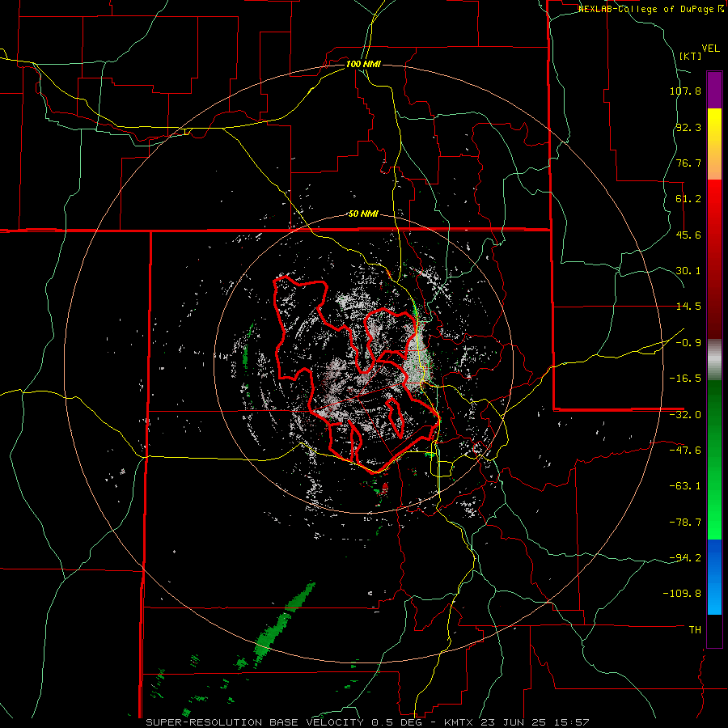Click the Super-Resolution Base Velocity caption text
Screen dimensions: 728x728
click(367, 722)
